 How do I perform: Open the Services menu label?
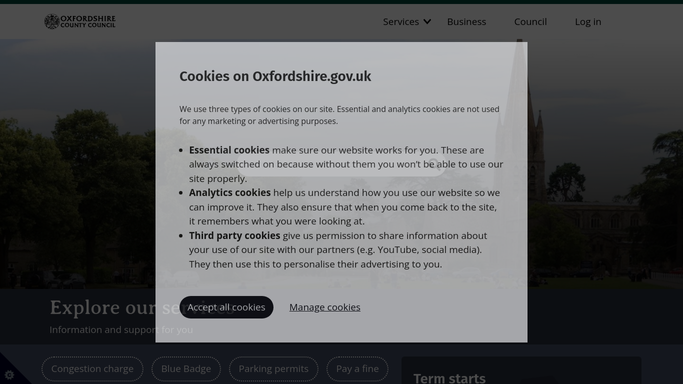pyautogui.click(x=401, y=22)
